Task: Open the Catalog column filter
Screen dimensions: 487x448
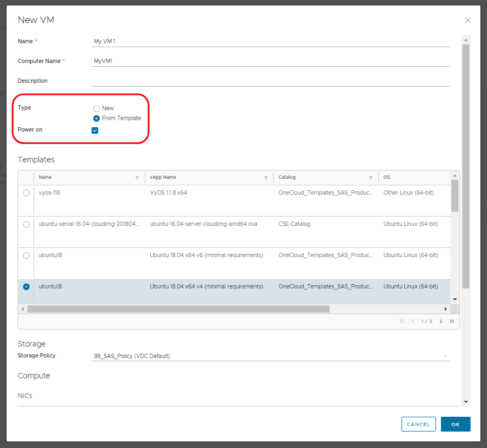Action: (371, 178)
